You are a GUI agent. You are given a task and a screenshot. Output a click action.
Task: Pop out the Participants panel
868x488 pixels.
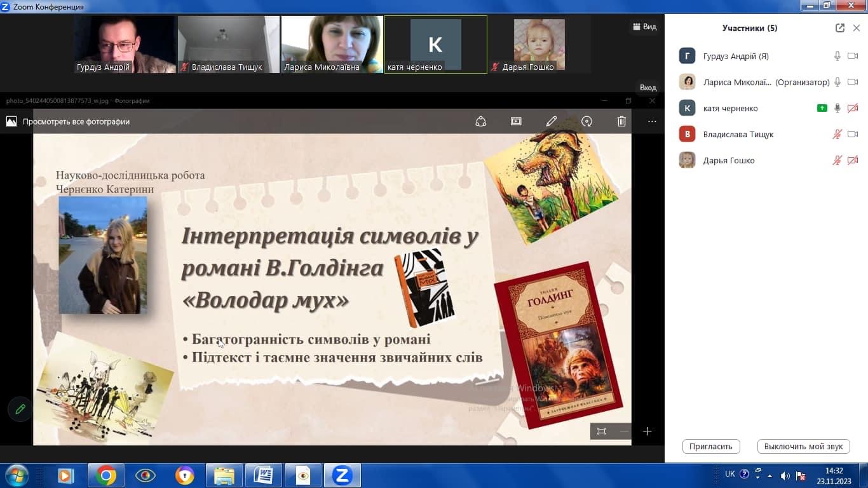coord(840,28)
